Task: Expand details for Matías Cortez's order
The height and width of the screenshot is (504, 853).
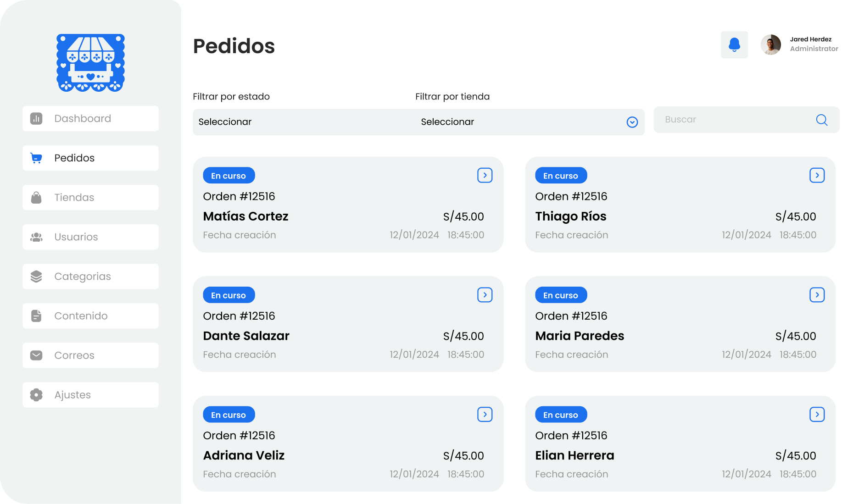Action: [x=485, y=175]
